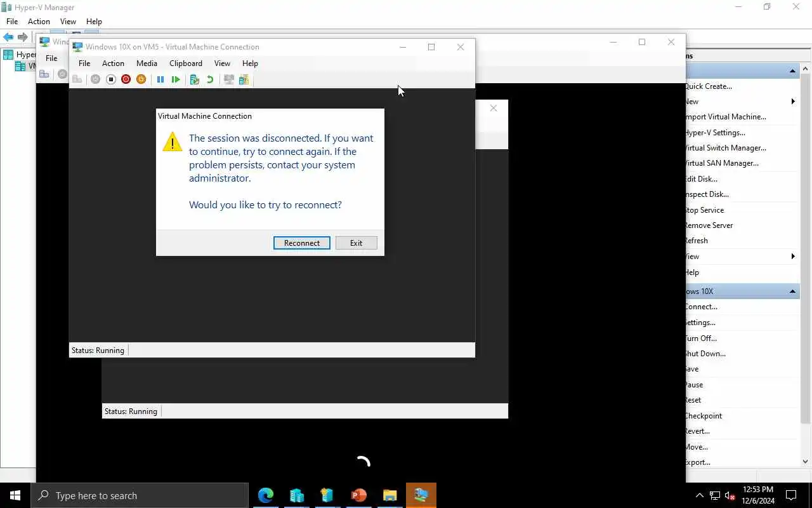The width and height of the screenshot is (812, 508).
Task: Expand the View submenu arrow in Actions
Action: [x=793, y=257]
